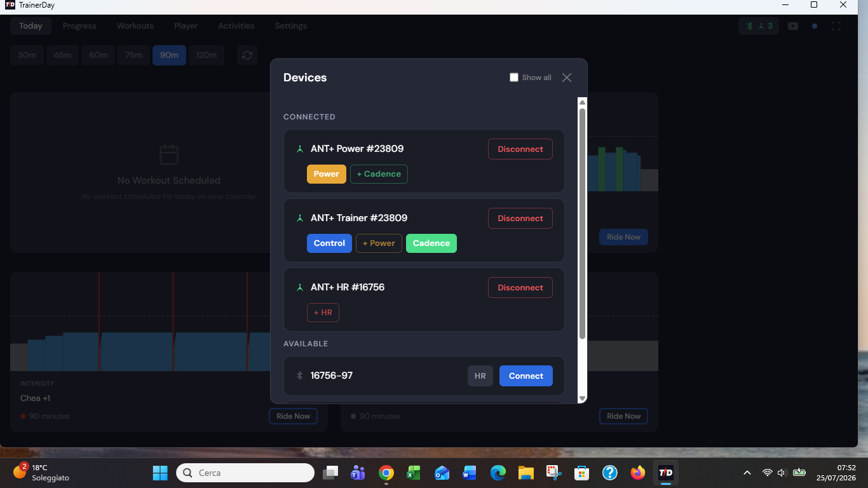The image size is (868, 488).
Task: Open Microsoft Store from the taskbar
Action: pos(581,473)
